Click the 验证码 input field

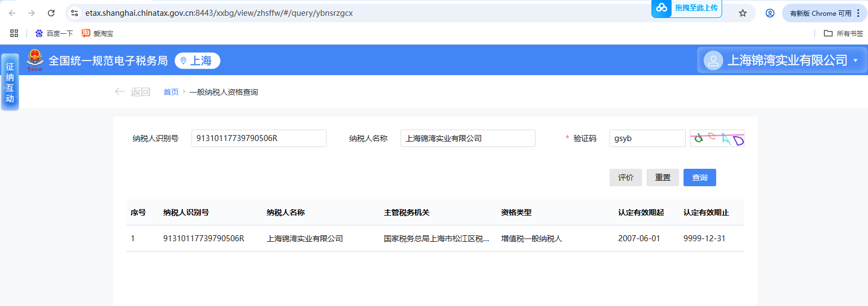point(647,138)
